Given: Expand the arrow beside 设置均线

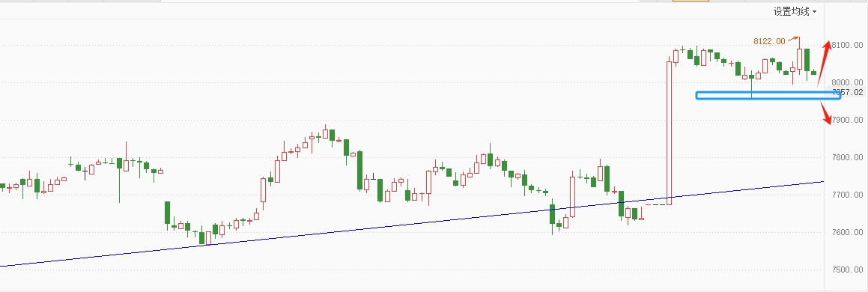Looking at the screenshot, I should coord(814,12).
